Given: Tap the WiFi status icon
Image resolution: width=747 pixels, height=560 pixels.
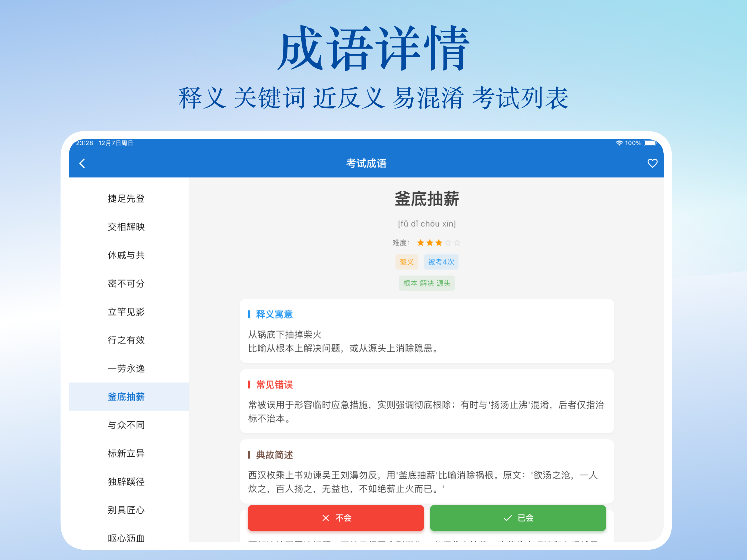Looking at the screenshot, I should [619, 143].
